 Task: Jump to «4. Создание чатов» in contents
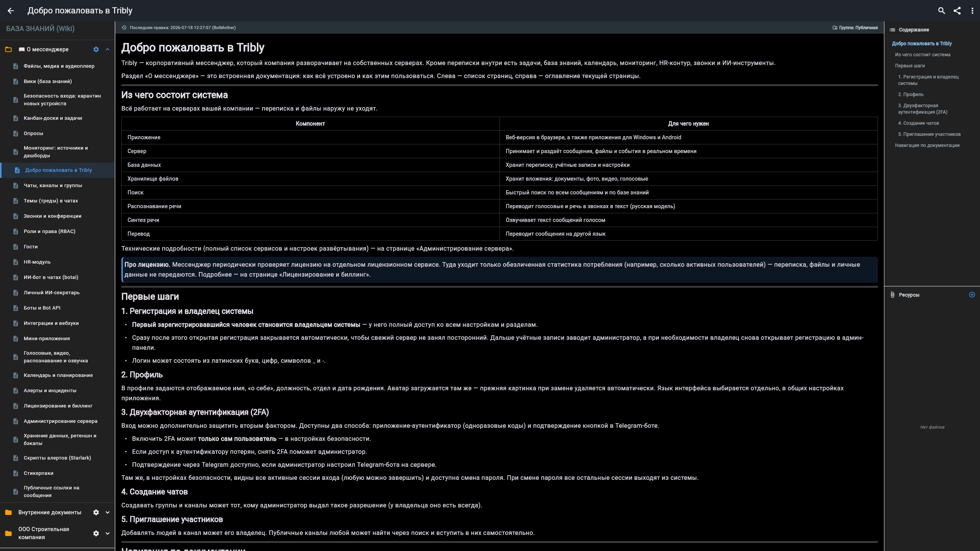point(918,123)
